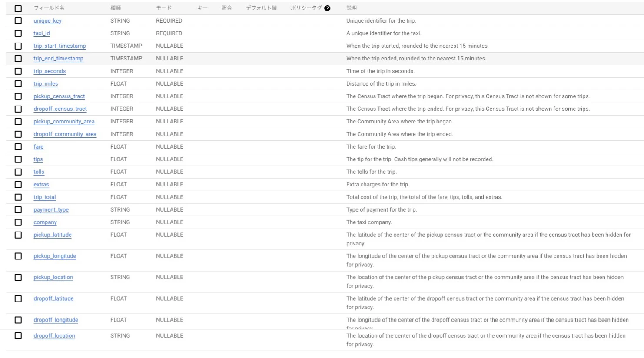Screen dimensions: 644x358
Task: Check the extras row checkbox
Action: pos(18,185)
